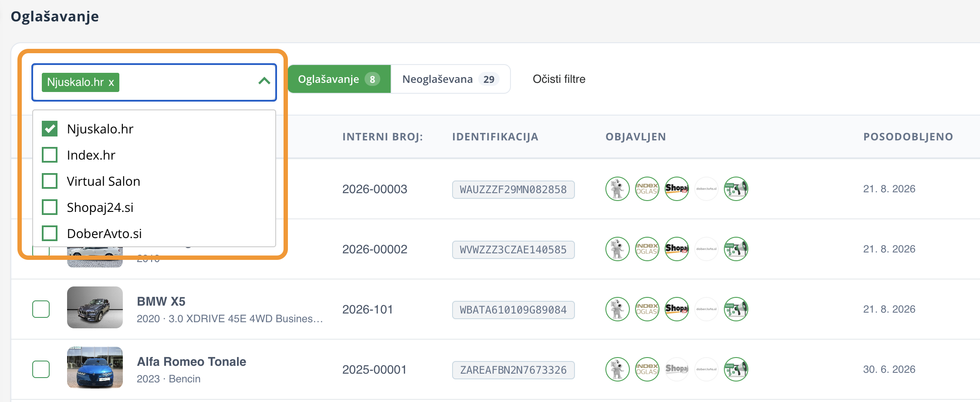Click the DoberAvto icon for 2026-00003
The image size is (980, 402).
706,189
